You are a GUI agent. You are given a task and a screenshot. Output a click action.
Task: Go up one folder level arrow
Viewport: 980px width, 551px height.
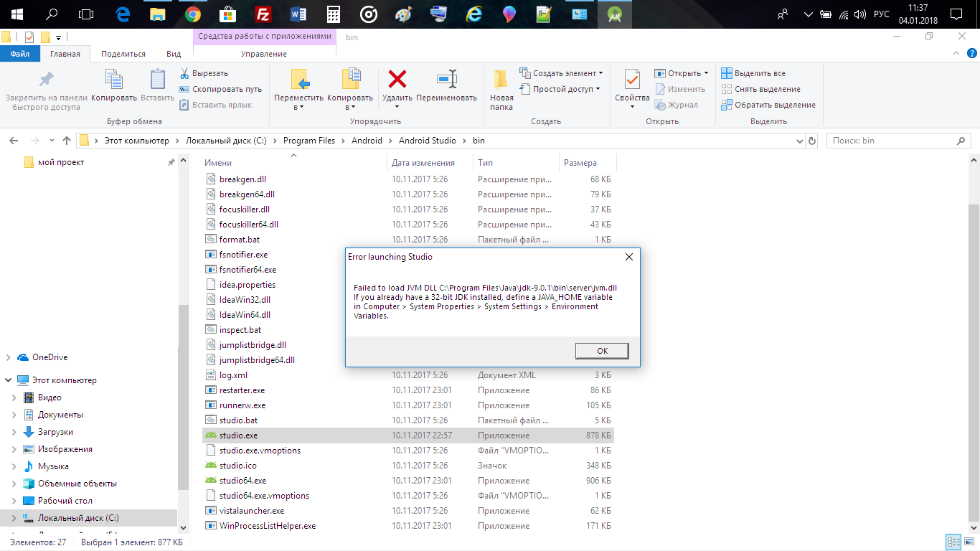pos(67,141)
